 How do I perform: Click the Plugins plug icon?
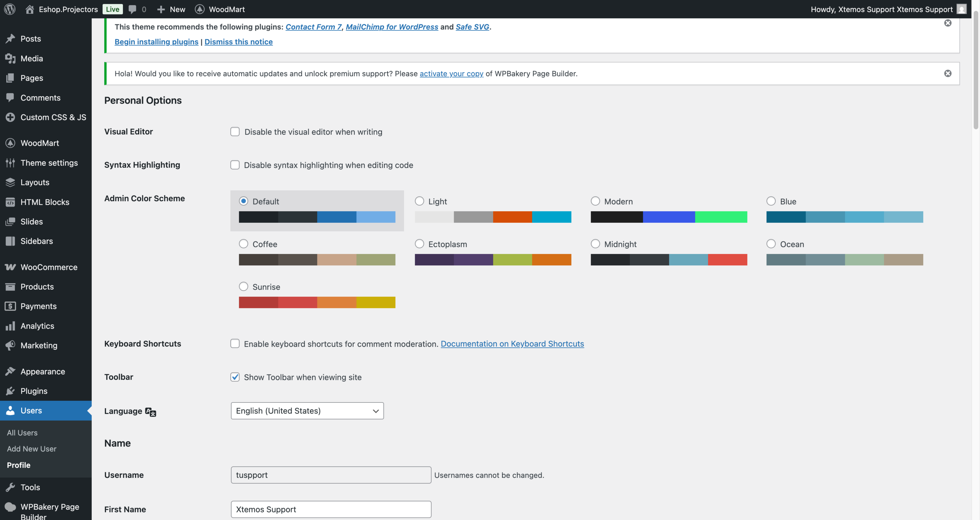[10, 391]
